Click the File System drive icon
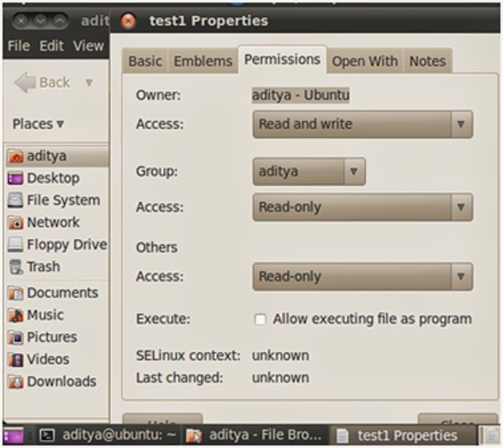 coord(15,200)
